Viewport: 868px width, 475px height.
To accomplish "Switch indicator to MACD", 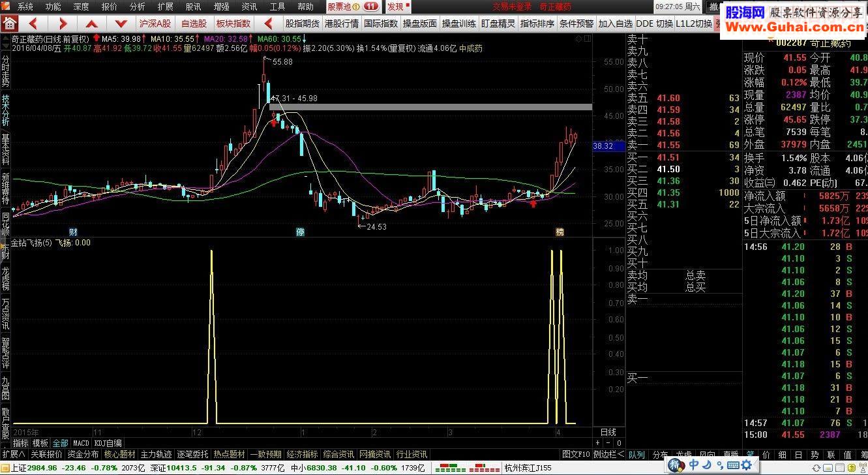I will pos(81,443).
